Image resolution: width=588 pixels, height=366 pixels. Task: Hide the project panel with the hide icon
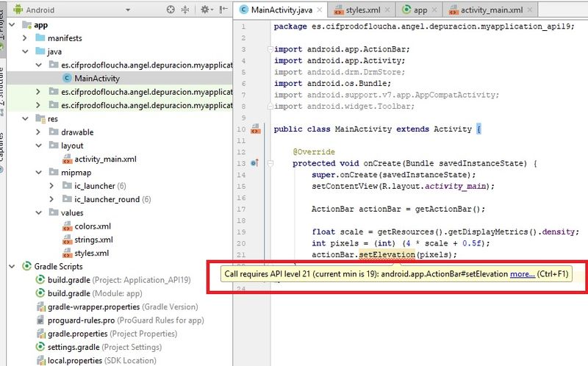[223, 10]
